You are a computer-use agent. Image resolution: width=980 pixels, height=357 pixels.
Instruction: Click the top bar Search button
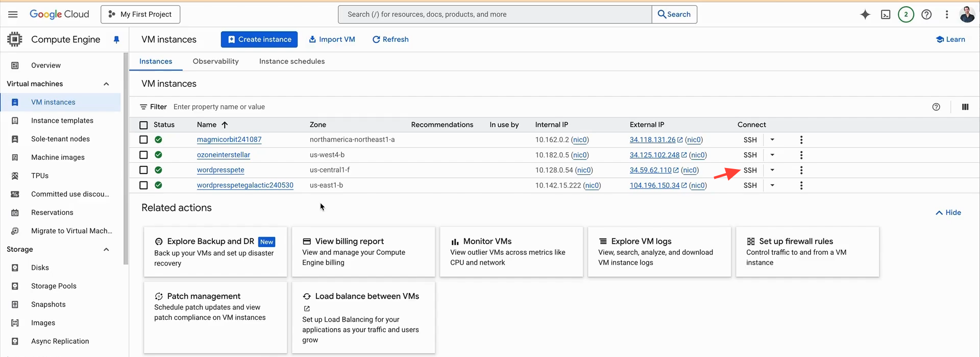point(674,14)
